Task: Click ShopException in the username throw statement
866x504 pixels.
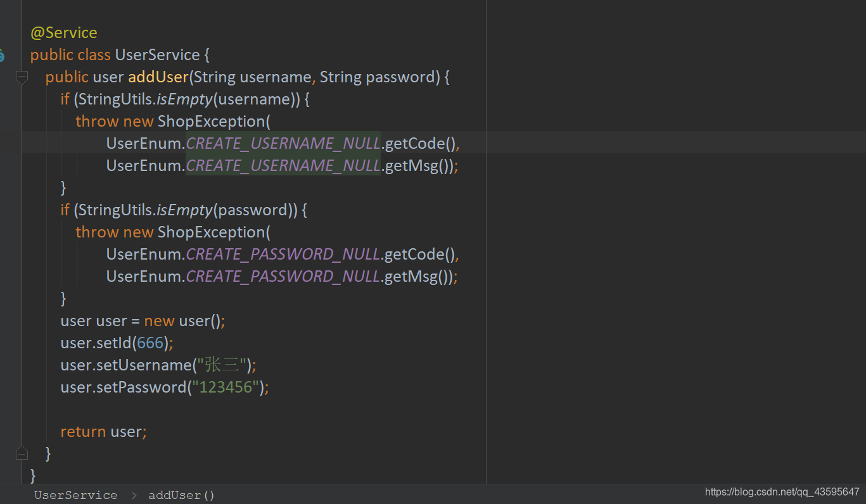Action: pyautogui.click(x=212, y=122)
